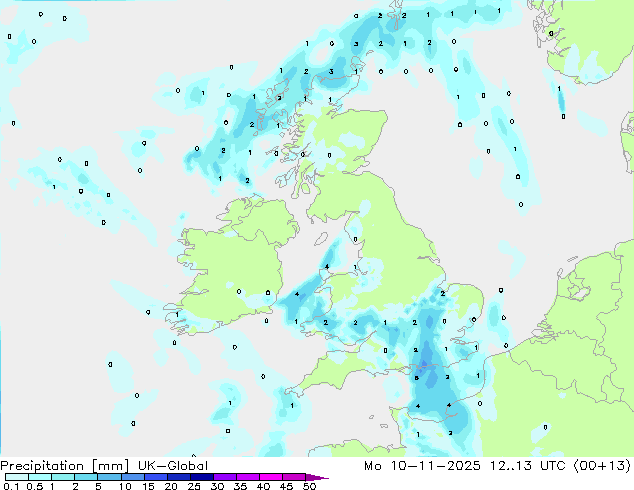The image size is (634, 490).
Task: Click the '0.5' legend scale label
Action: pos(35,486)
